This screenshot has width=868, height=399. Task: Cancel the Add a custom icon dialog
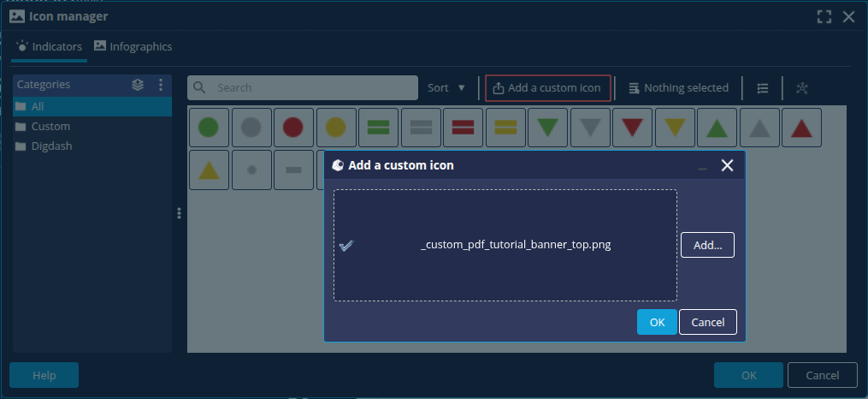click(x=707, y=322)
